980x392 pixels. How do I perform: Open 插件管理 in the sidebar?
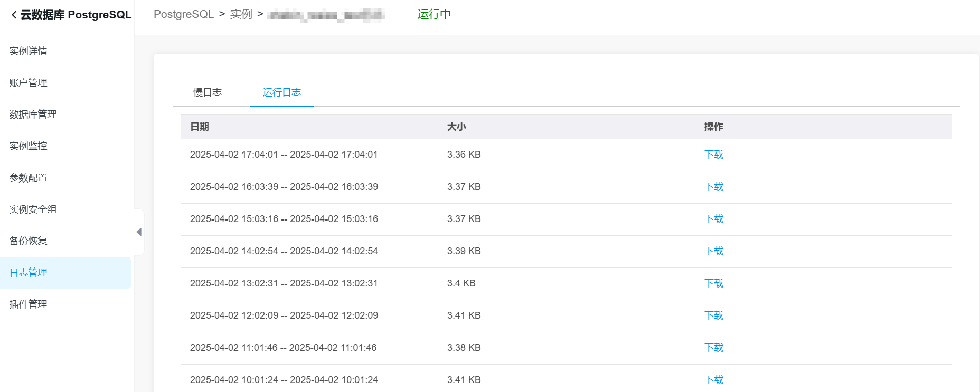point(29,304)
